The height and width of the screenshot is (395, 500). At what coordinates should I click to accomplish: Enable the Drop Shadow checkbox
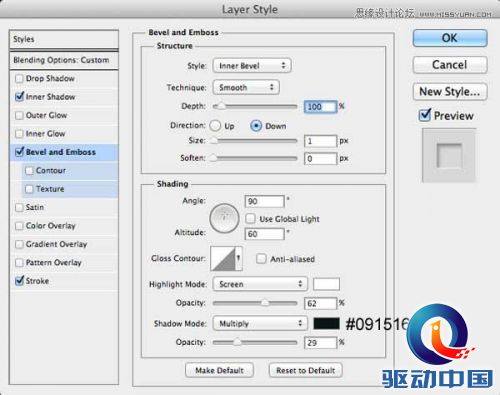pos(19,79)
